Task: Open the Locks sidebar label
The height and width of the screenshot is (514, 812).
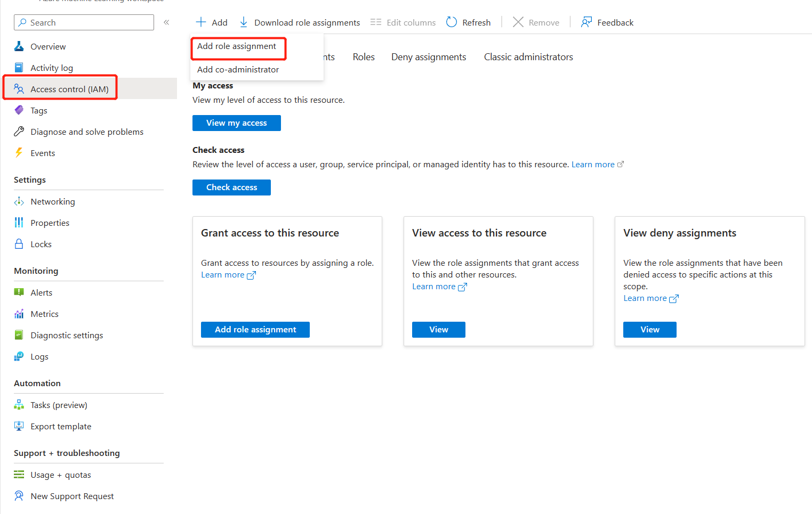Action: [41, 244]
